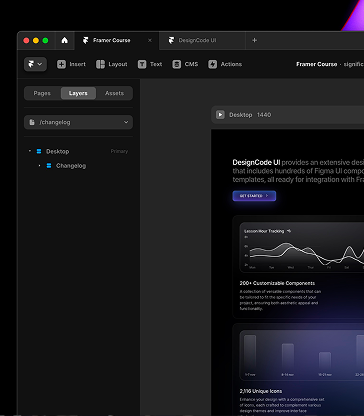Click the Desktop breakpoint label
Image resolution: width=364 pixels, height=416 pixels.
click(241, 115)
